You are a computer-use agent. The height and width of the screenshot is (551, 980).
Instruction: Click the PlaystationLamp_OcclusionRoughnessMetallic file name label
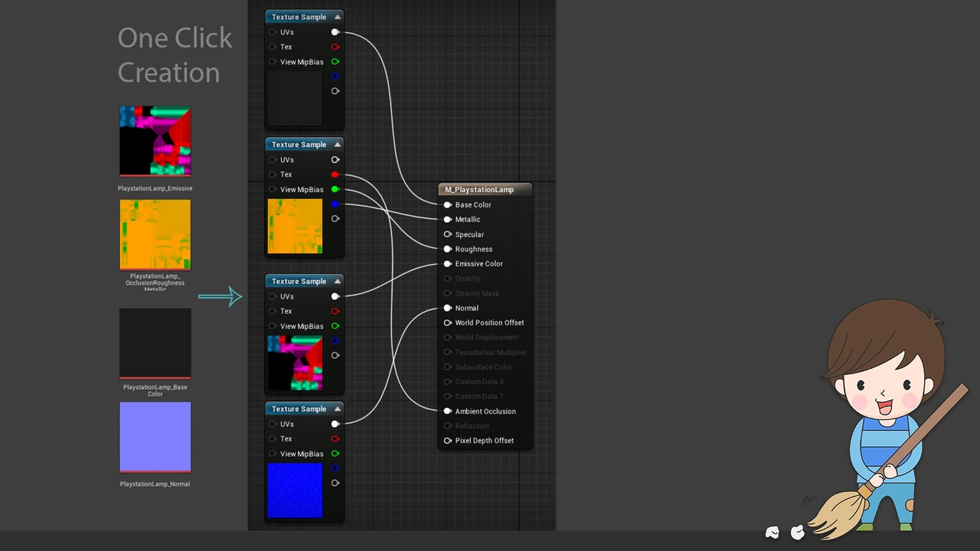[x=155, y=282]
